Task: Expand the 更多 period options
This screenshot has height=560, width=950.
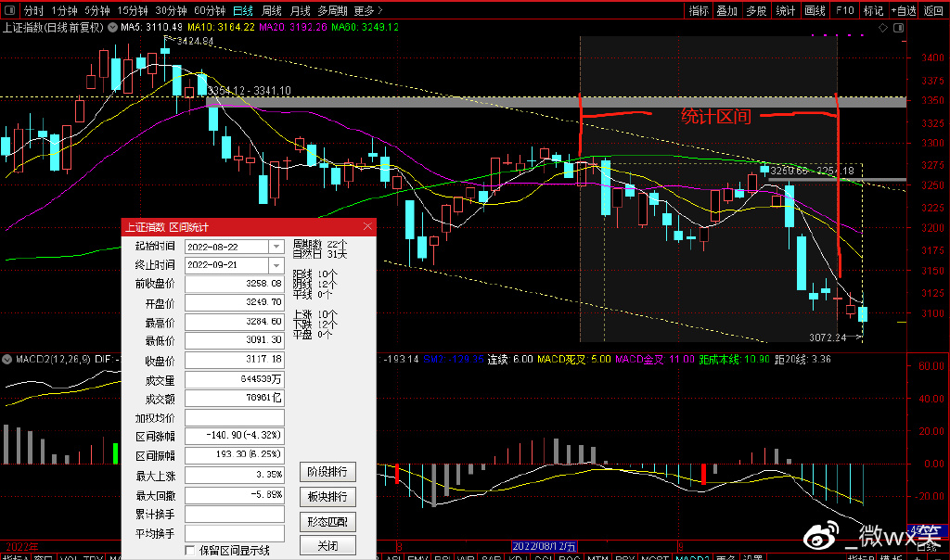Action: pyautogui.click(x=368, y=11)
